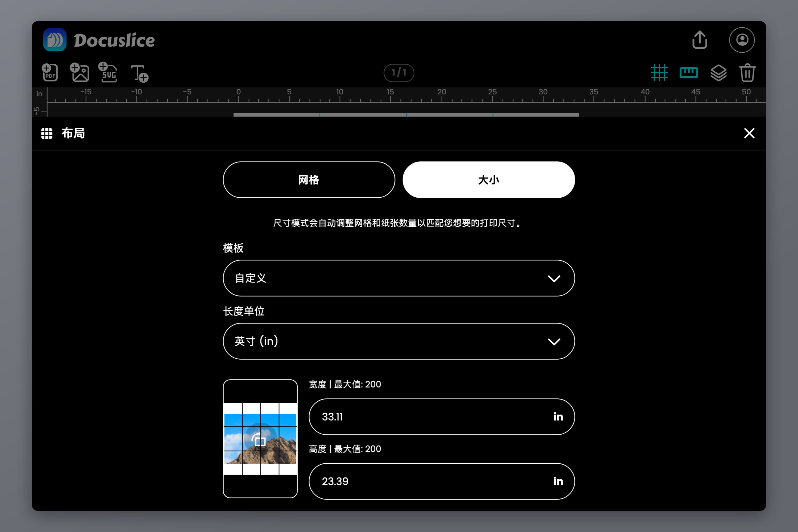Switch to the 大小 tab
Image resolution: width=798 pixels, height=532 pixels.
[x=489, y=180]
